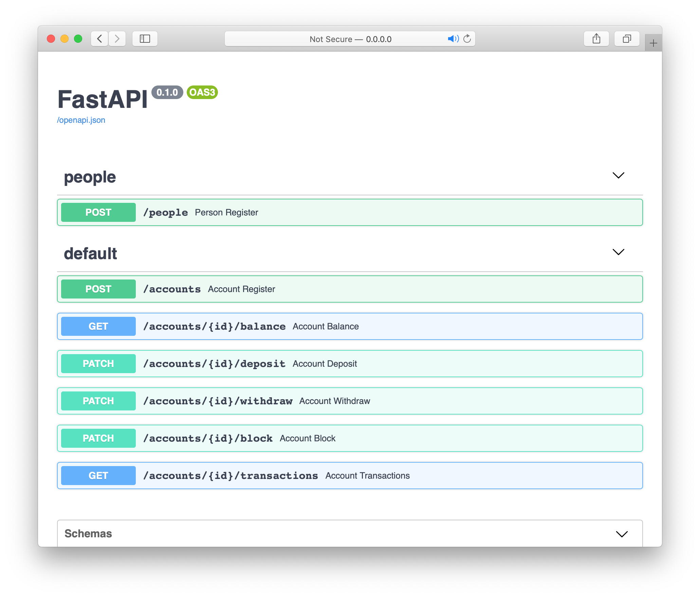The width and height of the screenshot is (700, 597).
Task: Click the GET method badge for balance
Action: [98, 326]
